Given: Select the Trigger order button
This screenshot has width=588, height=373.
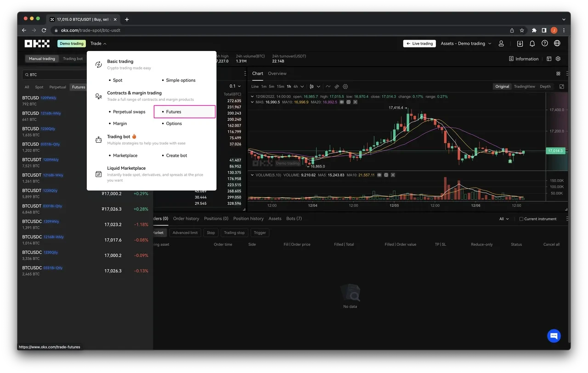Looking at the screenshot, I should point(260,233).
